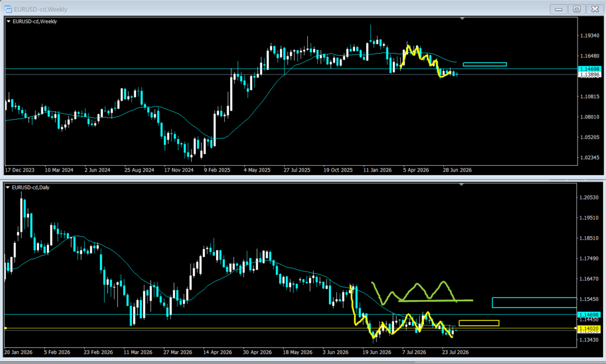Click the 23 Jul 2026 date label
The image size is (606, 364).
(455, 352)
